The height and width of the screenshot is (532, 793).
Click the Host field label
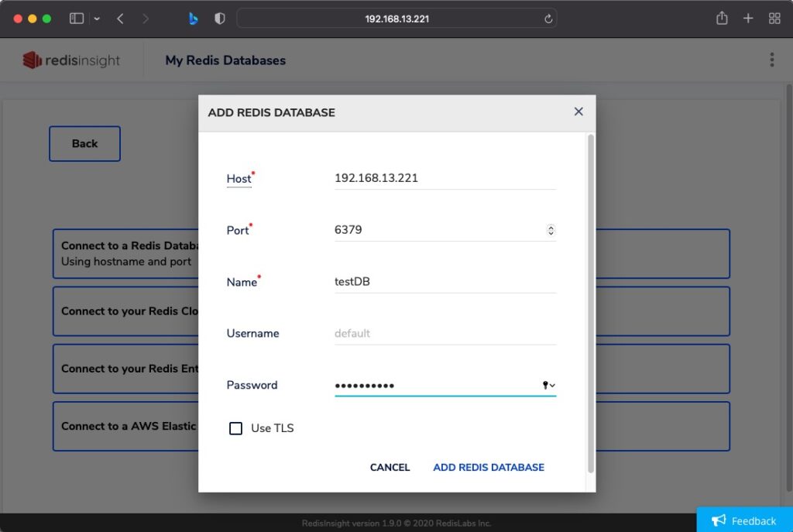239,179
